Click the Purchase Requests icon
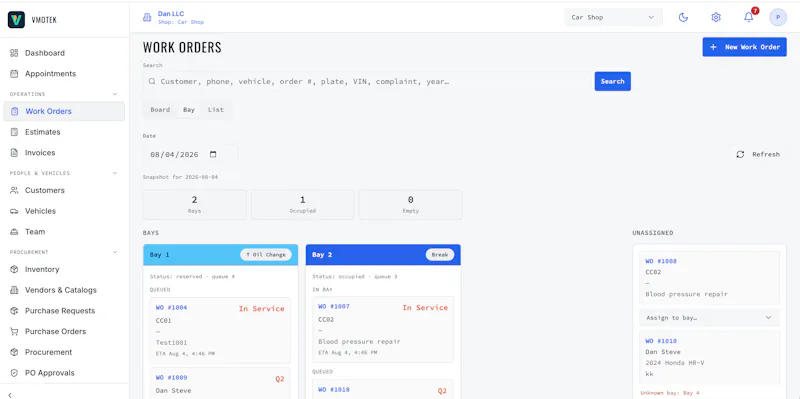The width and height of the screenshot is (800, 399). coord(14,311)
